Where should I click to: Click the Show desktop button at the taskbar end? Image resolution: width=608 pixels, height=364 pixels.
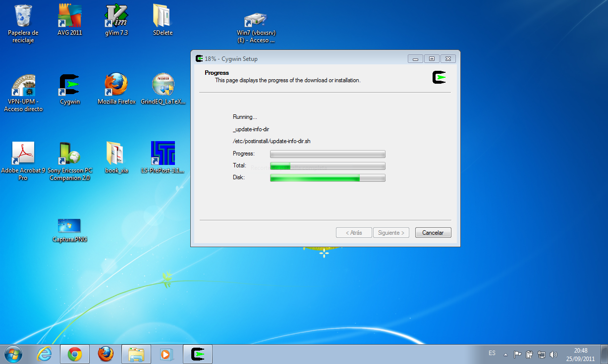pos(604,354)
